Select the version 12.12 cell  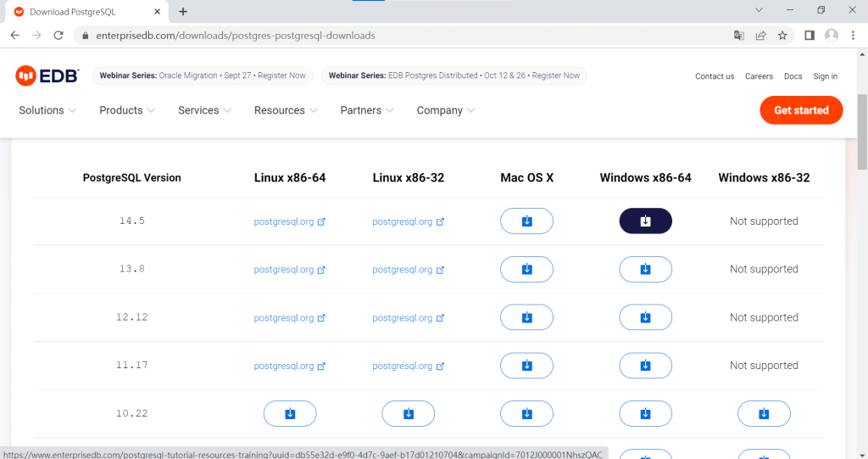point(131,317)
